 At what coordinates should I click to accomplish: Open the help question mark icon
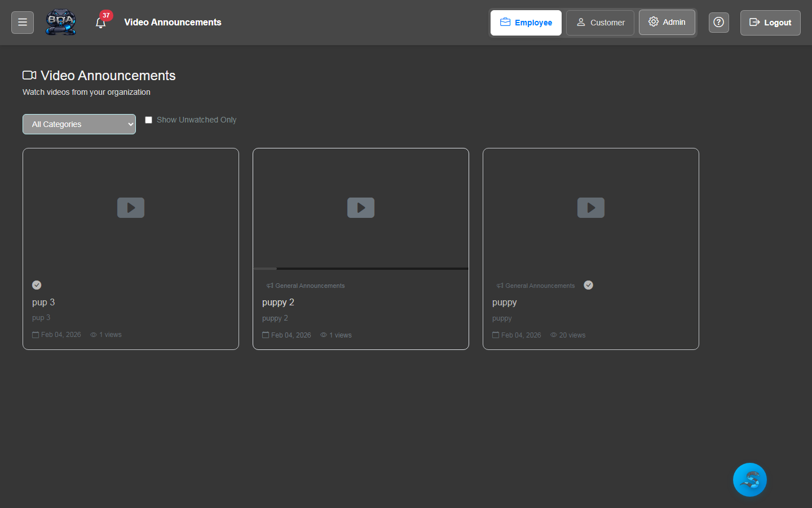point(718,22)
